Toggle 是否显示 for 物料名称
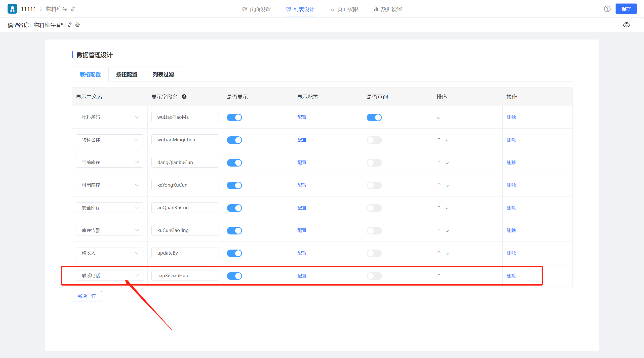This screenshot has height=358, width=644. 234,140
